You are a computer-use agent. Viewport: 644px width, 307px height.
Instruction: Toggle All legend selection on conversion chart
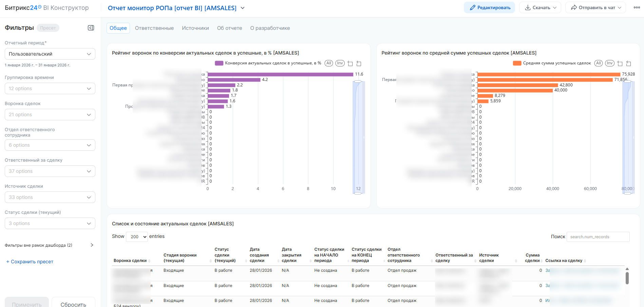point(328,63)
